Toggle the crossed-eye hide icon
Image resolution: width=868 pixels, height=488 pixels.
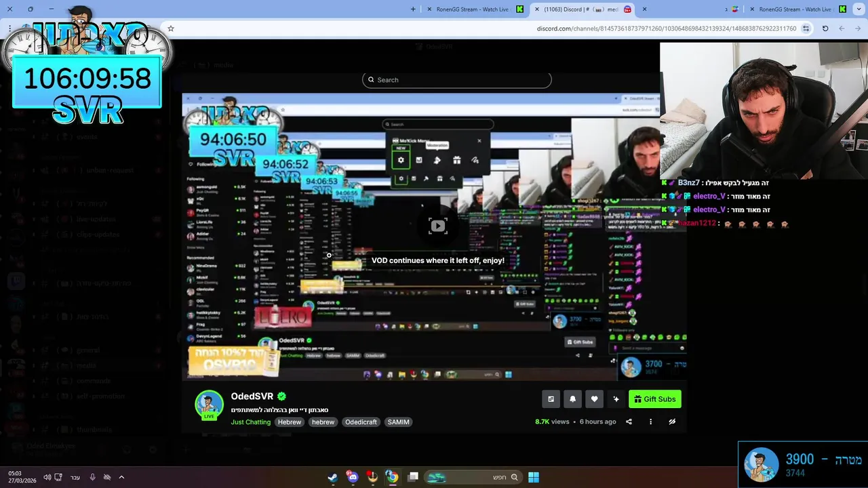(672, 422)
